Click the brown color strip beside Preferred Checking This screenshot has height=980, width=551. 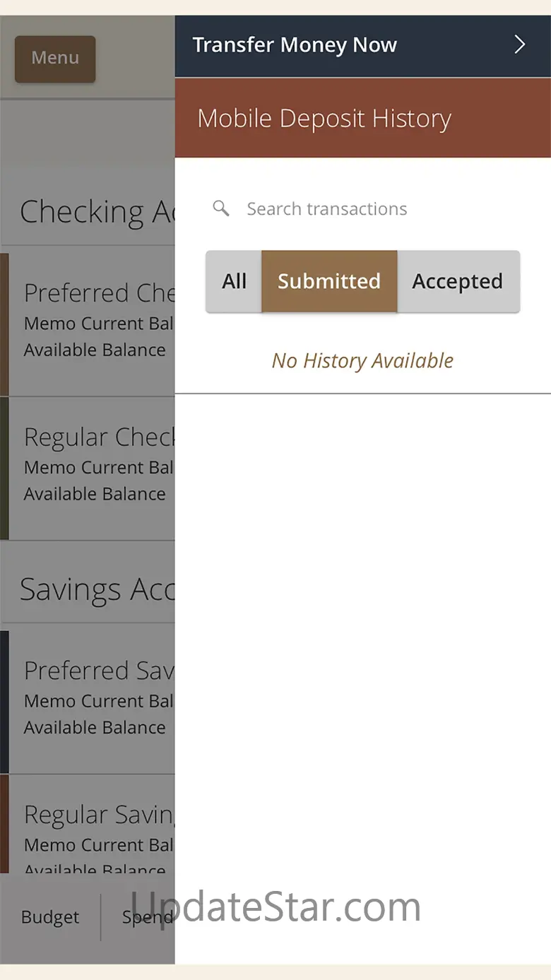pos(4,324)
